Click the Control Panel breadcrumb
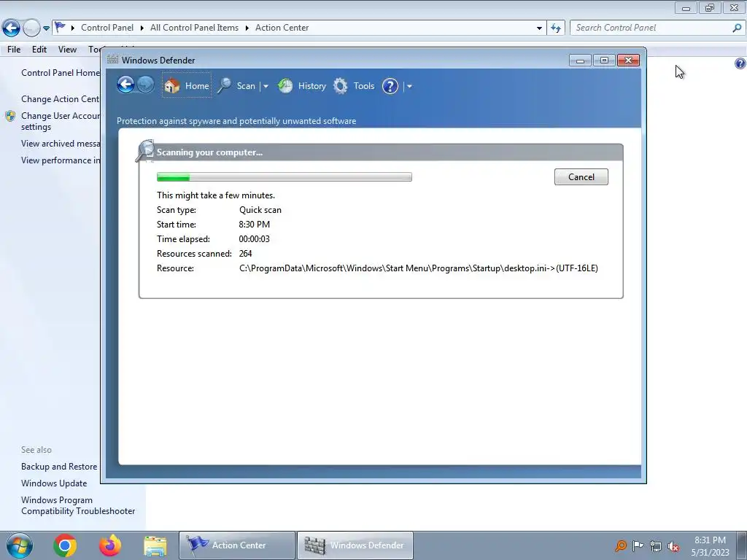 [x=107, y=28]
